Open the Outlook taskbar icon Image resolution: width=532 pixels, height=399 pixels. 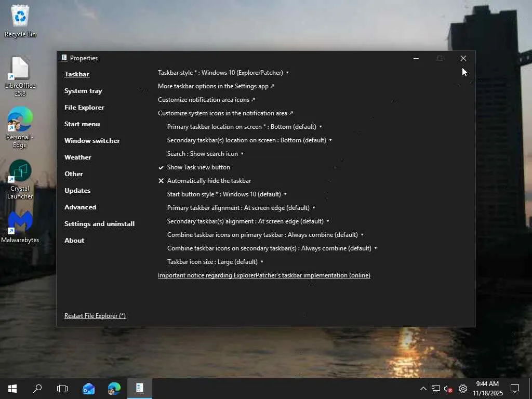tap(88, 389)
